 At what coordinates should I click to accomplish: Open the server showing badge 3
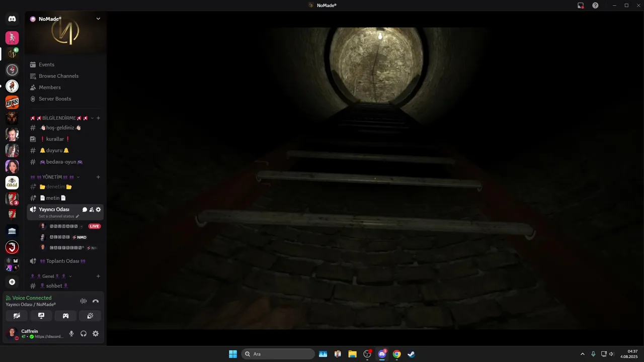pyautogui.click(x=12, y=199)
